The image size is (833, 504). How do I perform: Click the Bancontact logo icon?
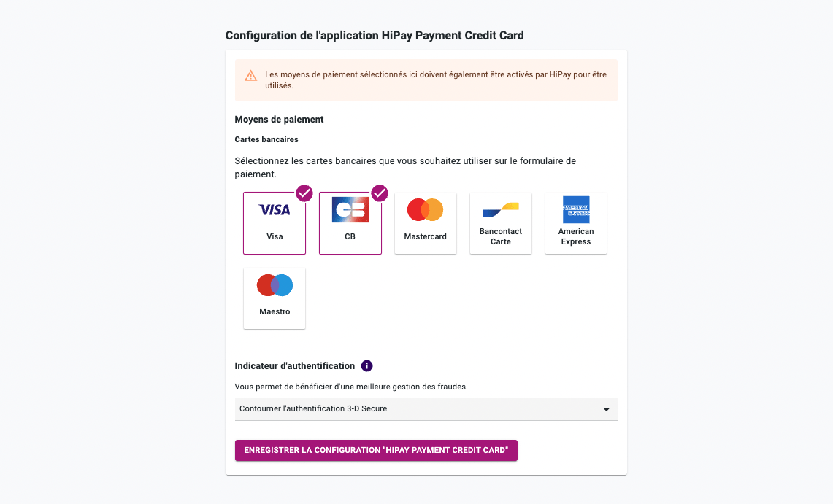point(500,209)
